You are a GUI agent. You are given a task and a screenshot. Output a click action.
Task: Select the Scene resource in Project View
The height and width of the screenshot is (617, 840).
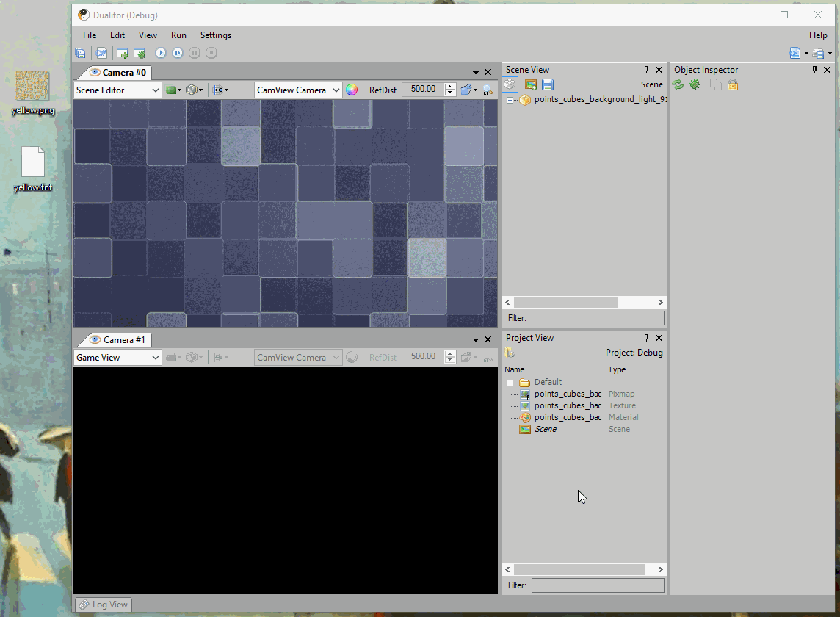click(x=546, y=430)
